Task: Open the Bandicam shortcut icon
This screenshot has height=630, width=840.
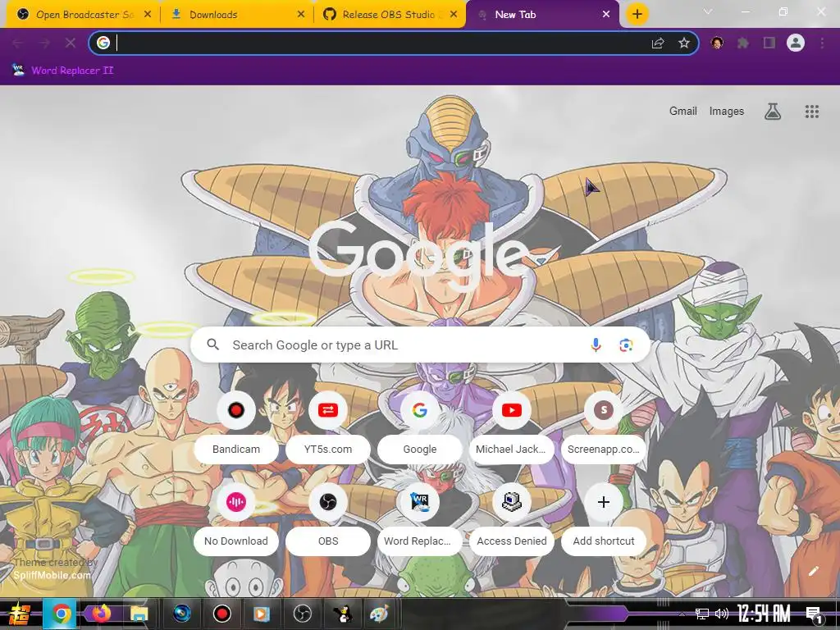Action: [x=235, y=410]
